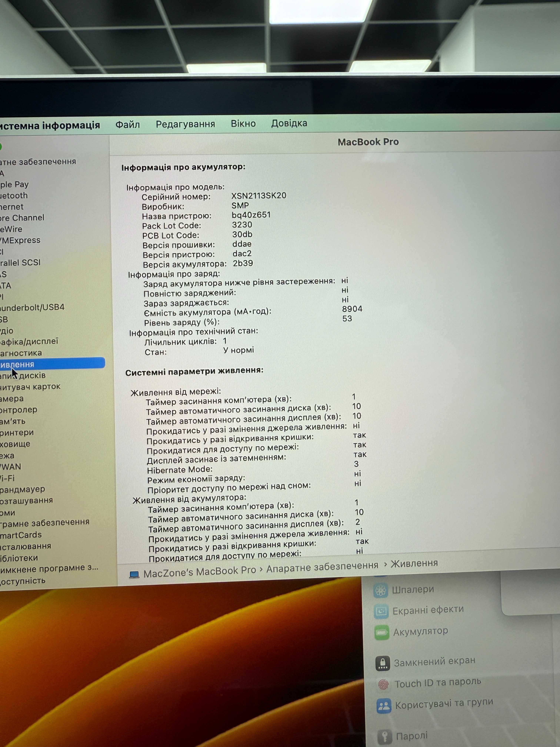Expand the Апаратне забезпечення sidebar section
560x747 pixels.
38,162
